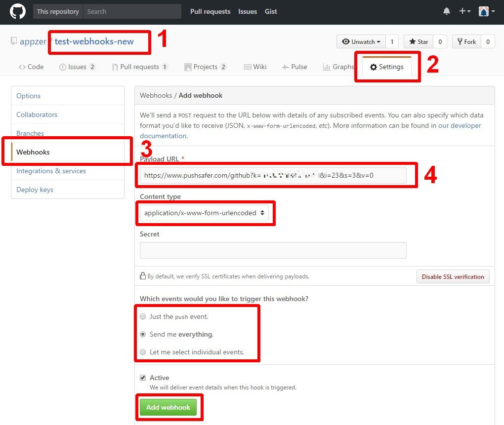Click the Secret input field

pyautogui.click(x=273, y=250)
